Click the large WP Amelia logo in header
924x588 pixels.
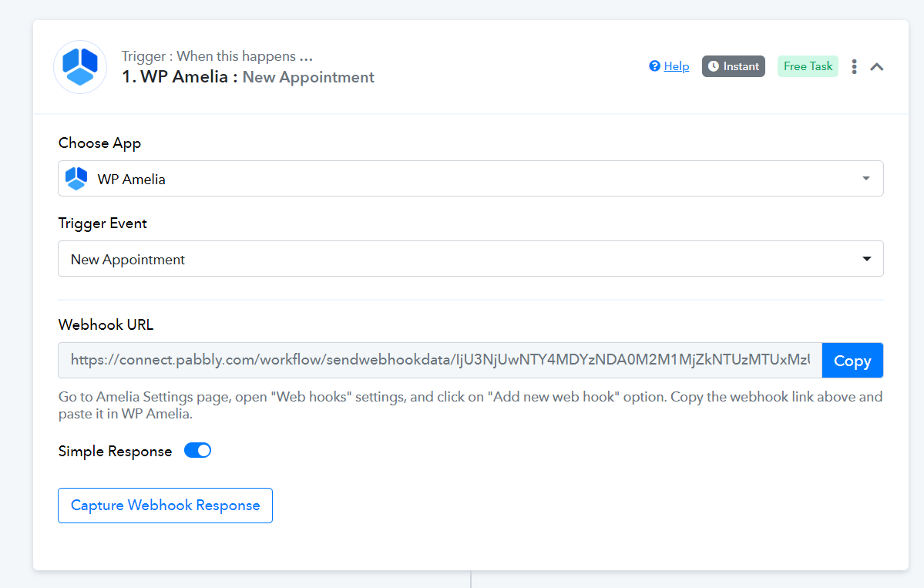pos(80,67)
